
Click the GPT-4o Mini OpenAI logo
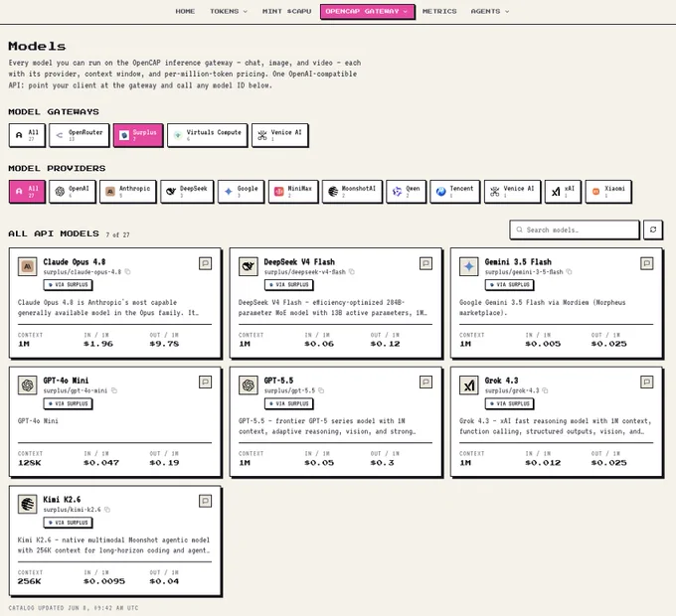28,385
